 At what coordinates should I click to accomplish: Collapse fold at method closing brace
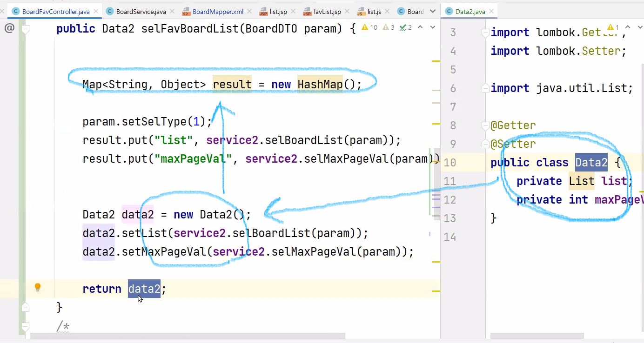pyautogui.click(x=26, y=307)
